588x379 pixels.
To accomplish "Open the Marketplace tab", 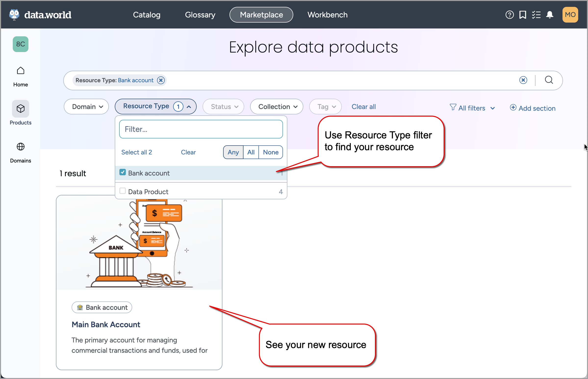I will click(x=261, y=15).
